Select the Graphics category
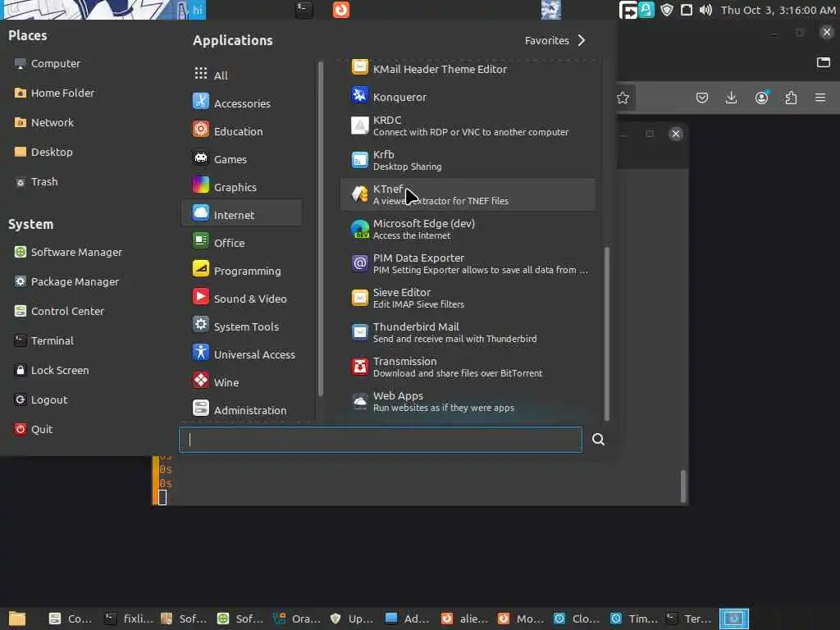 click(x=242, y=186)
